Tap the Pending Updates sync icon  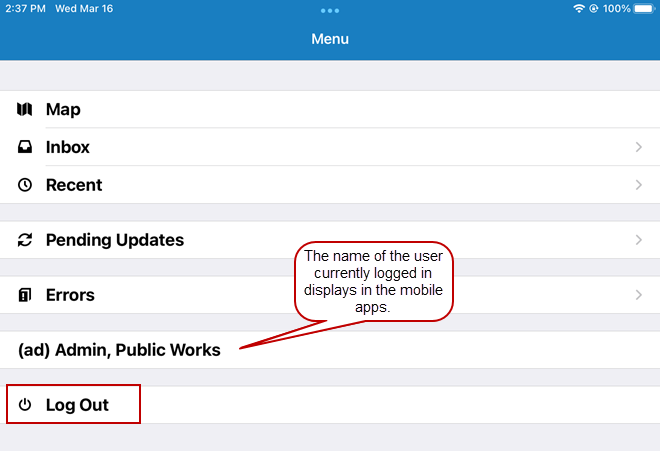(x=25, y=240)
